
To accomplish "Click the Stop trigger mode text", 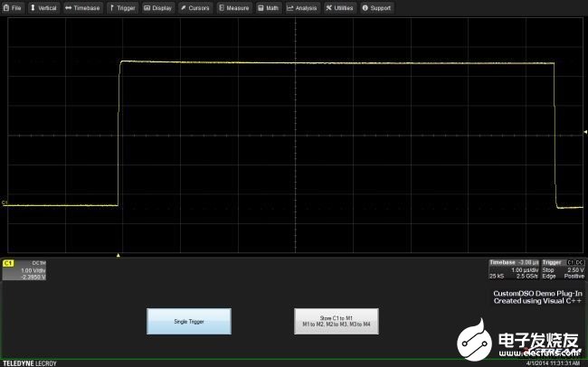I will pyautogui.click(x=548, y=270).
